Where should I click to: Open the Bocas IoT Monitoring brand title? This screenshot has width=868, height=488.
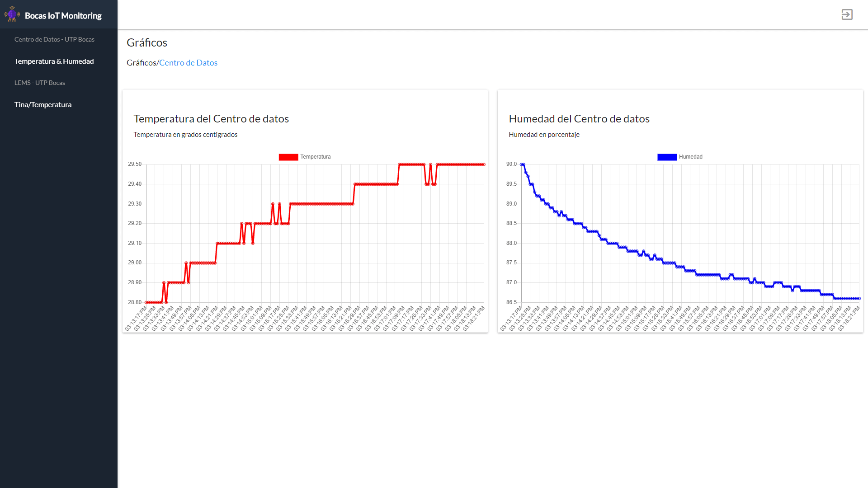pyautogui.click(x=63, y=16)
